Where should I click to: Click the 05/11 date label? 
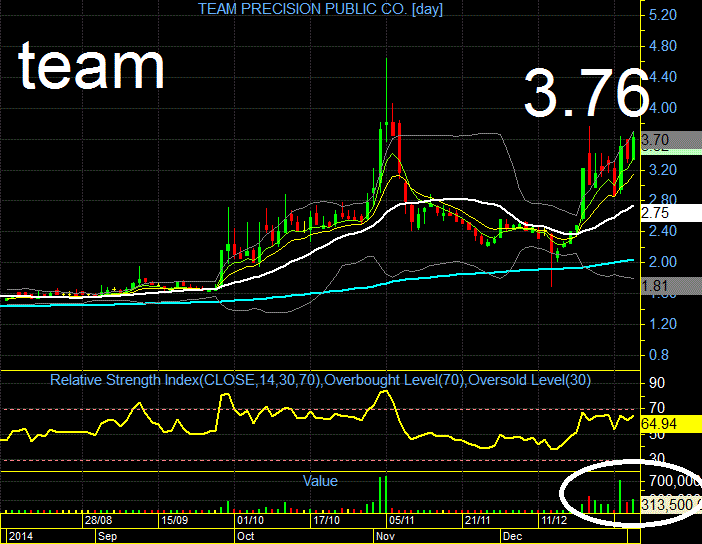click(401, 520)
